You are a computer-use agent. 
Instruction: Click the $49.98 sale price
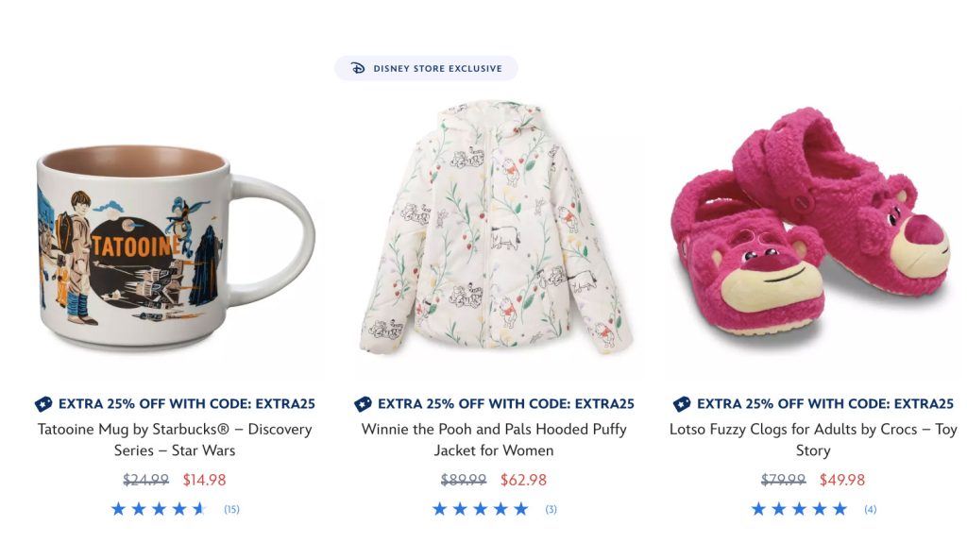[x=842, y=480]
